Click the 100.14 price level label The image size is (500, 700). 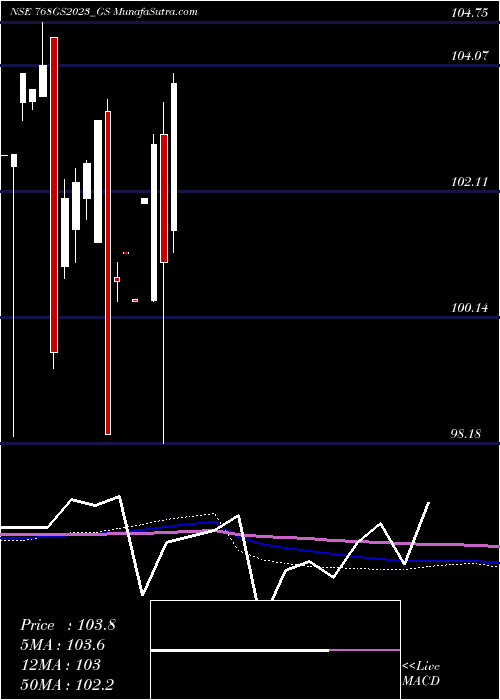pyautogui.click(x=469, y=308)
